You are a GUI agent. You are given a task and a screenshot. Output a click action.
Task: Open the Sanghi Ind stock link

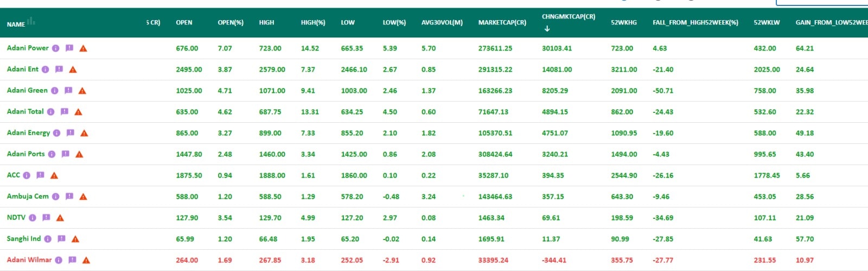coord(24,238)
